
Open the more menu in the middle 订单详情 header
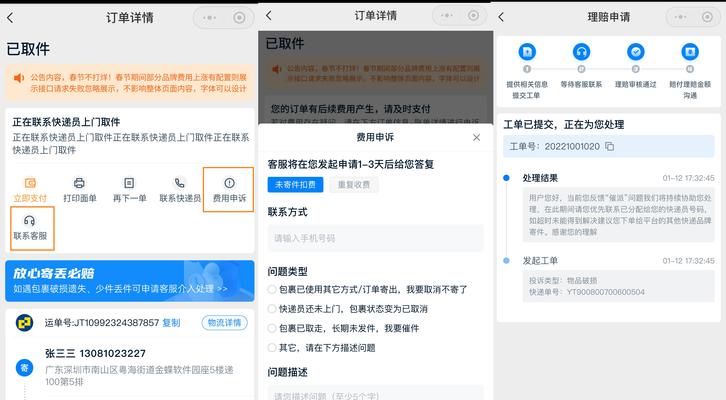(447, 16)
